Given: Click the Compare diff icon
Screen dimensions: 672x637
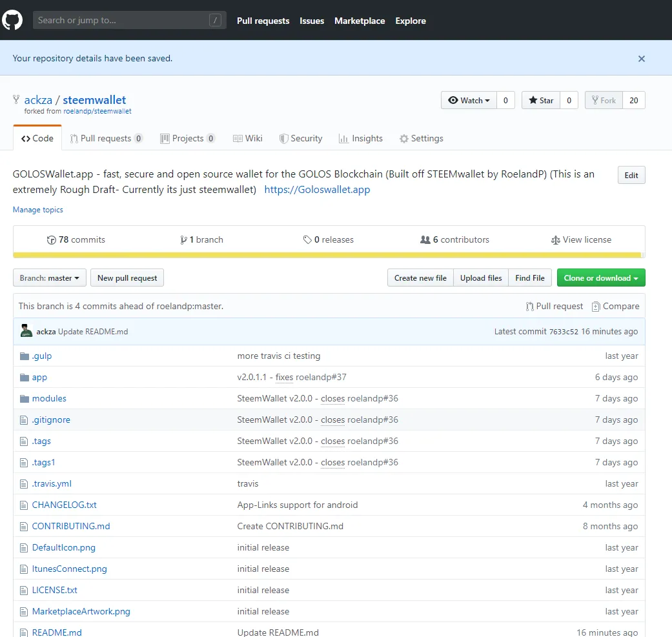Looking at the screenshot, I should [x=596, y=307].
